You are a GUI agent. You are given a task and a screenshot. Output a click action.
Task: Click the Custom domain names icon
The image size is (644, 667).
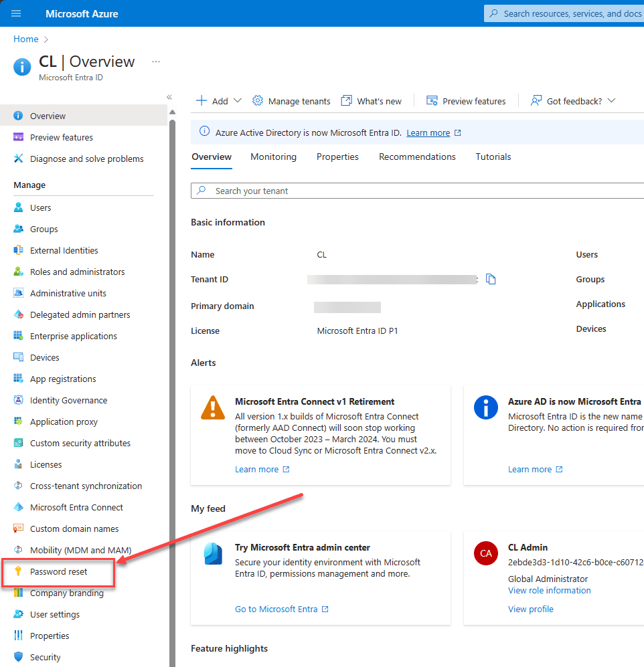[18, 529]
